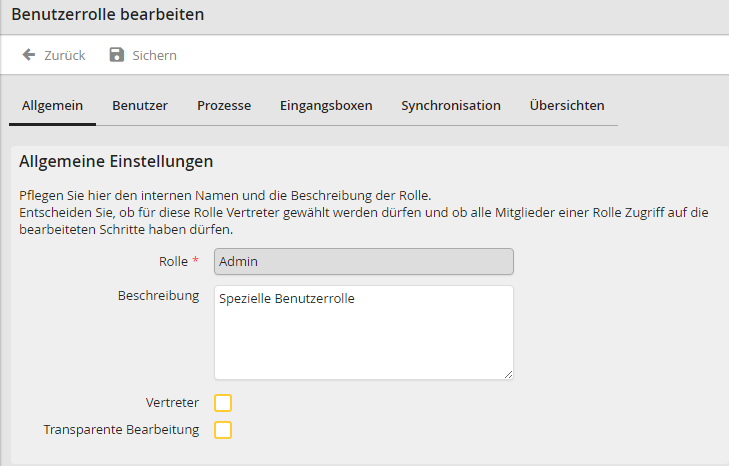Click the Transparente Bearbeitung label text
This screenshot has width=729, height=466.
(x=121, y=430)
